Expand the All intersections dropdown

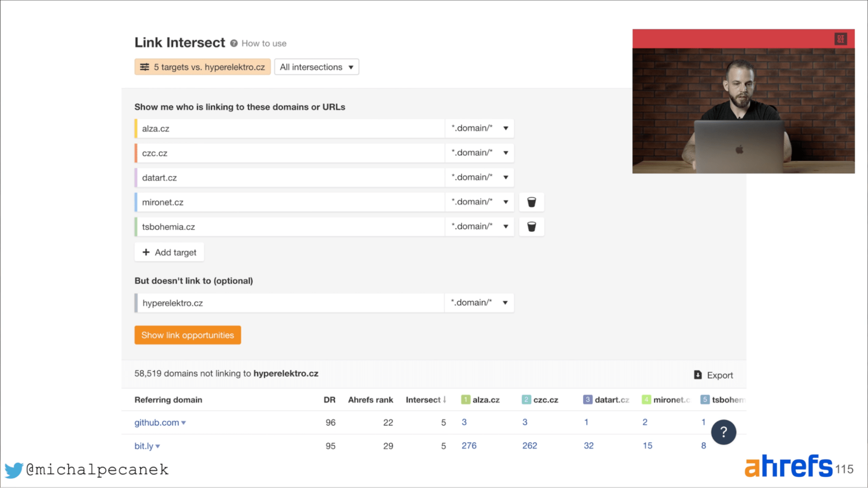316,67
